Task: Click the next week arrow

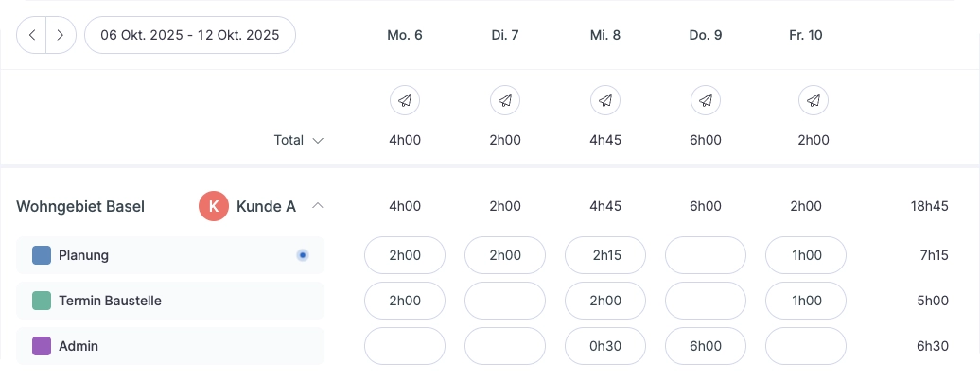Action: (61, 35)
